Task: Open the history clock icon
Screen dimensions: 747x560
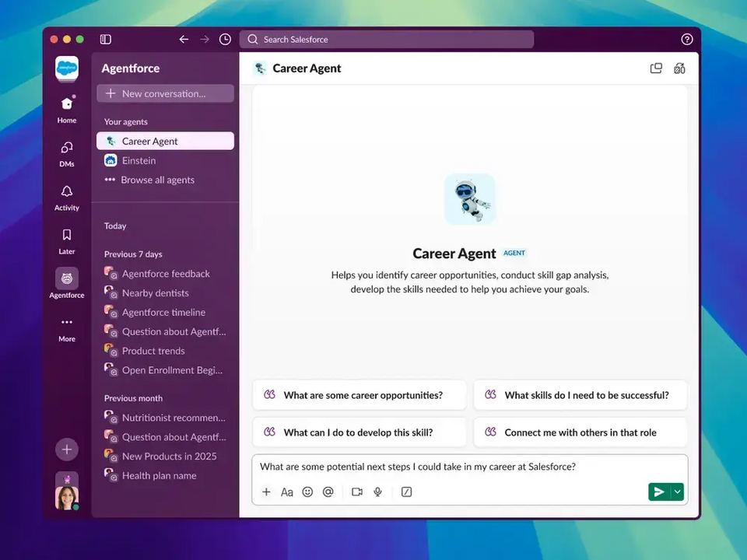Action: 225,39
